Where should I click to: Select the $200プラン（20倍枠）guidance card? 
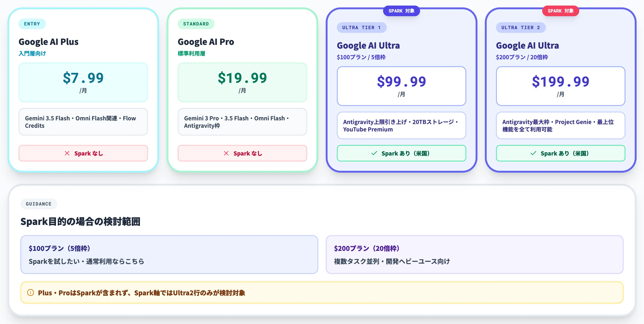[x=474, y=254]
